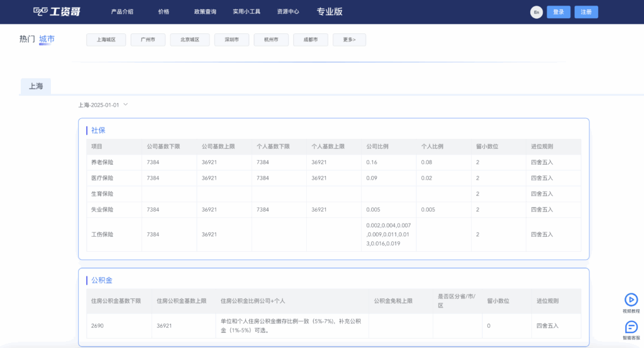Select the 上海城区 city button
Viewport: 644px width, 348px height.
click(x=106, y=40)
